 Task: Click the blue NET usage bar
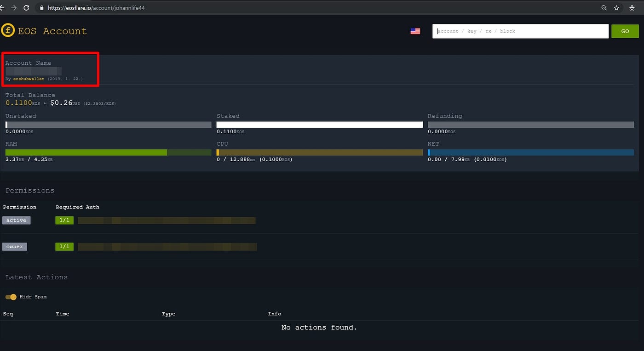(x=531, y=153)
